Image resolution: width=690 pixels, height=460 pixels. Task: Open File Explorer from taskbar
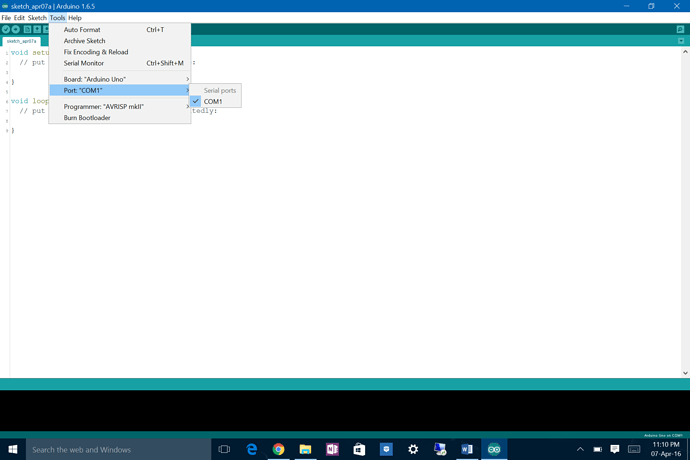[305, 449]
